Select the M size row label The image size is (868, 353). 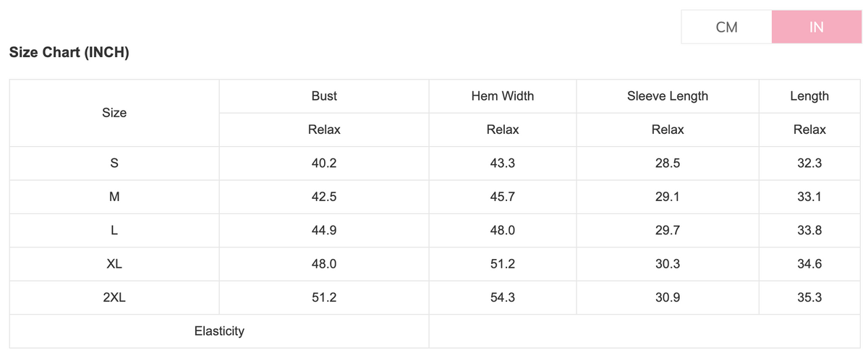(x=114, y=197)
